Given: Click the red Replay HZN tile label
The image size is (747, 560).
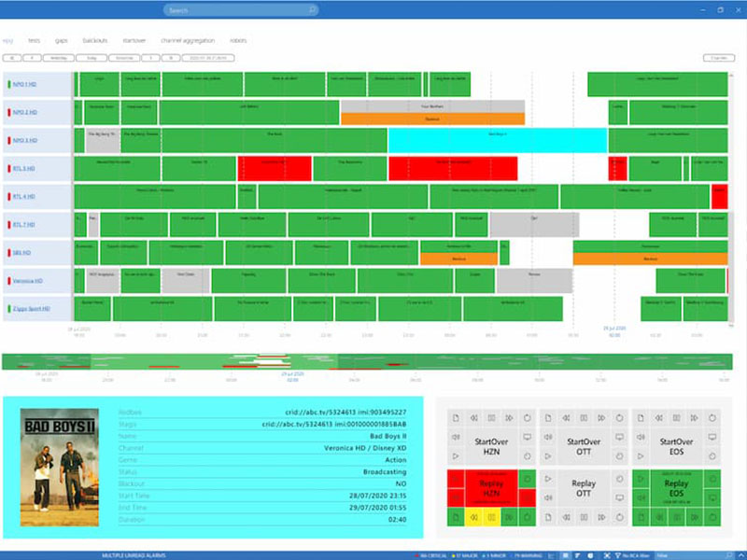Looking at the screenshot, I should tap(491, 488).
